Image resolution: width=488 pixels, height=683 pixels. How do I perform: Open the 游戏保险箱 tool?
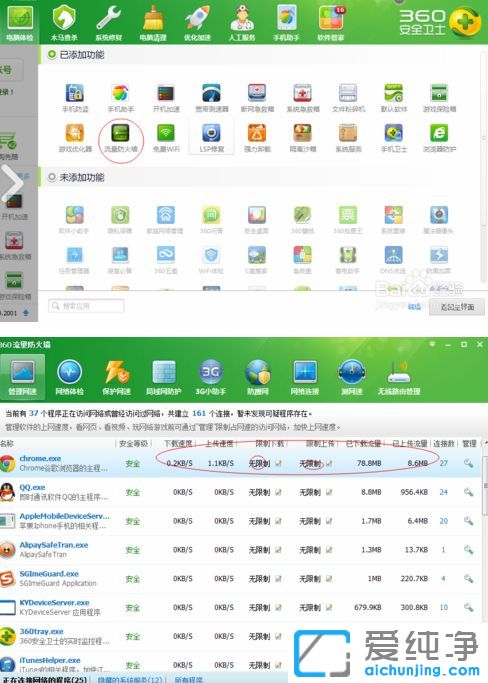(439, 98)
